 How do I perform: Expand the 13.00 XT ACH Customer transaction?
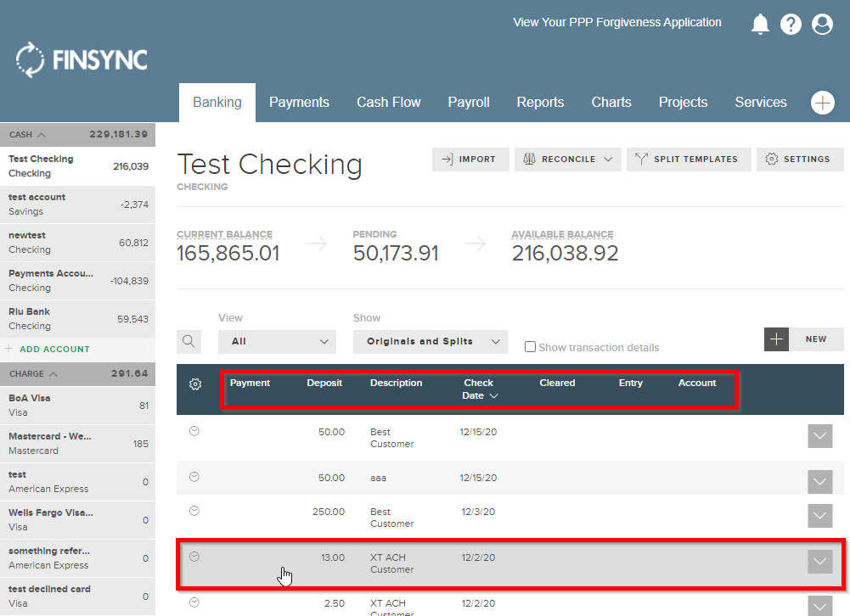point(819,562)
